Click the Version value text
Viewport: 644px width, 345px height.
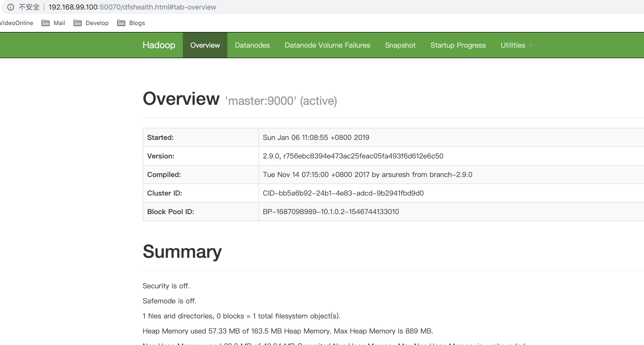353,156
